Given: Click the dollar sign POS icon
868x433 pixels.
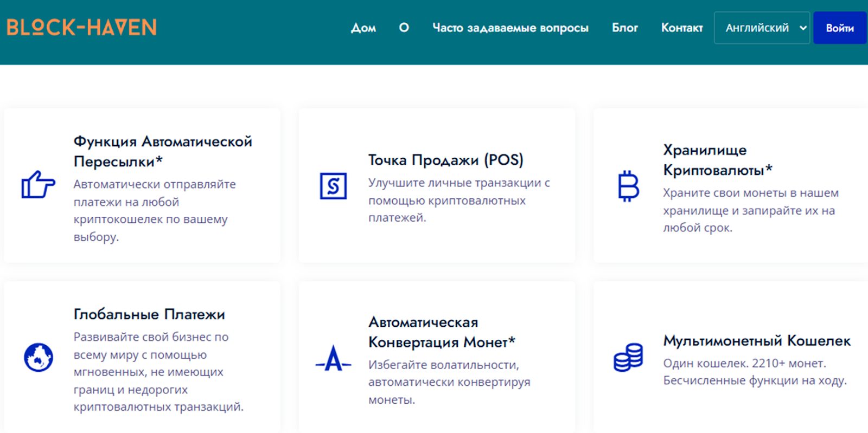Looking at the screenshot, I should [333, 186].
